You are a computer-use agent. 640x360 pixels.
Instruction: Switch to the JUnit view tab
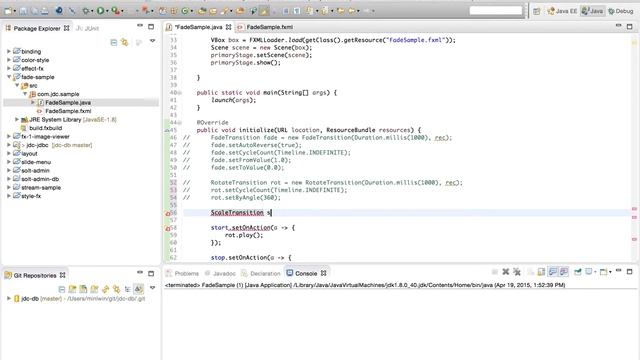(x=87, y=28)
